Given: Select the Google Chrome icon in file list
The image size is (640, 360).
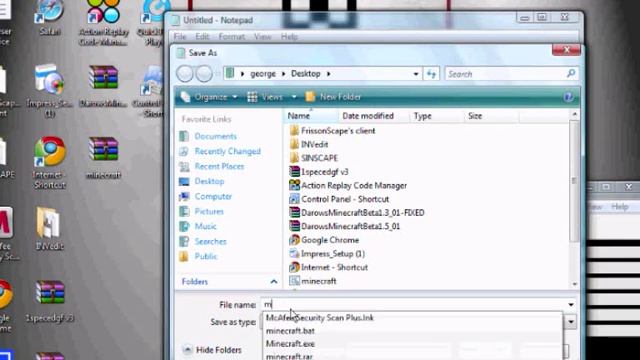Looking at the screenshot, I should click(294, 240).
